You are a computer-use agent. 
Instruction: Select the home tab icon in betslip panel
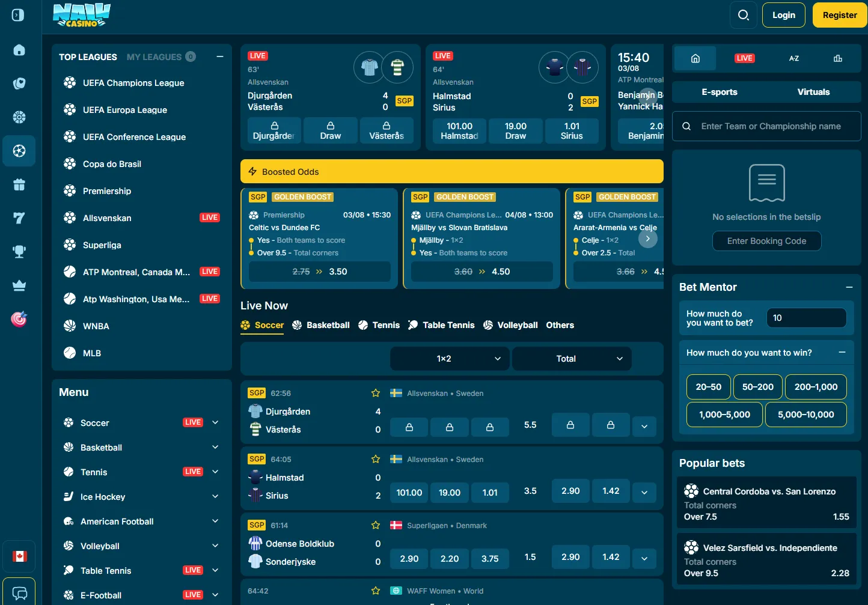695,58
